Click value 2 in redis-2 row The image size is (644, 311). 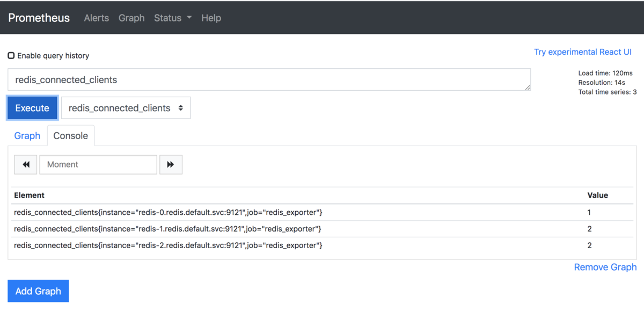[590, 245]
